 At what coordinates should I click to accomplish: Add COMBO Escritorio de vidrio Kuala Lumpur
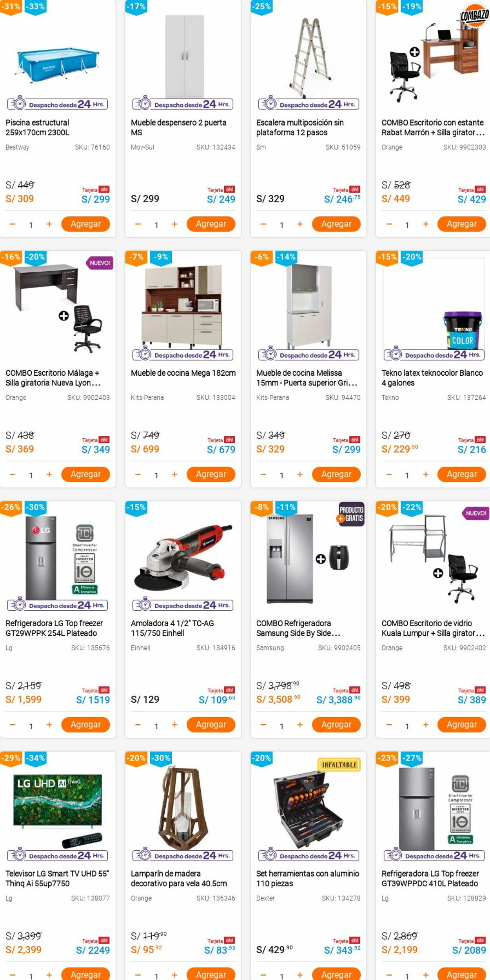461,724
